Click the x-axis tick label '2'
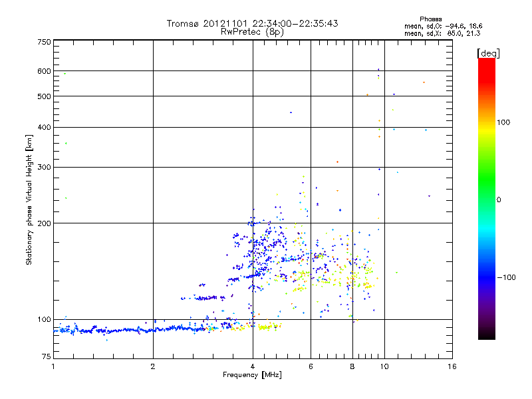 pyautogui.click(x=153, y=366)
